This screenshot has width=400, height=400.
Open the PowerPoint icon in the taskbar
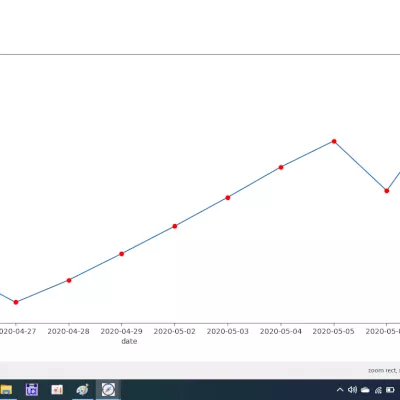pos(57,389)
